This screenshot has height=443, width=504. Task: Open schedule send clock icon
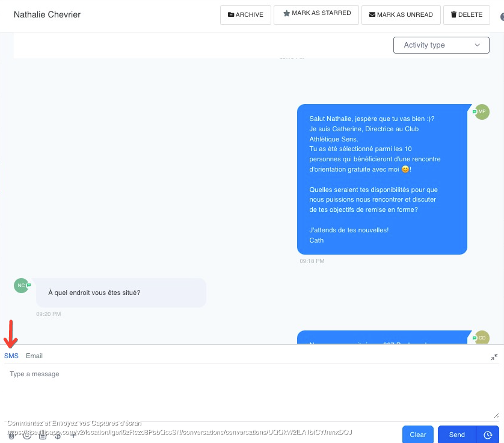[x=488, y=435]
